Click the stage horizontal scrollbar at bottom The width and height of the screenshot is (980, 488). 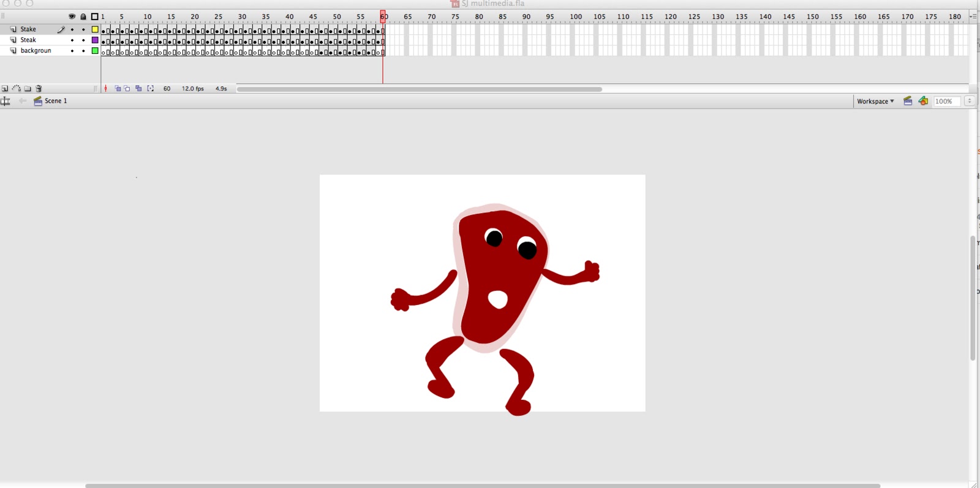[x=483, y=486]
